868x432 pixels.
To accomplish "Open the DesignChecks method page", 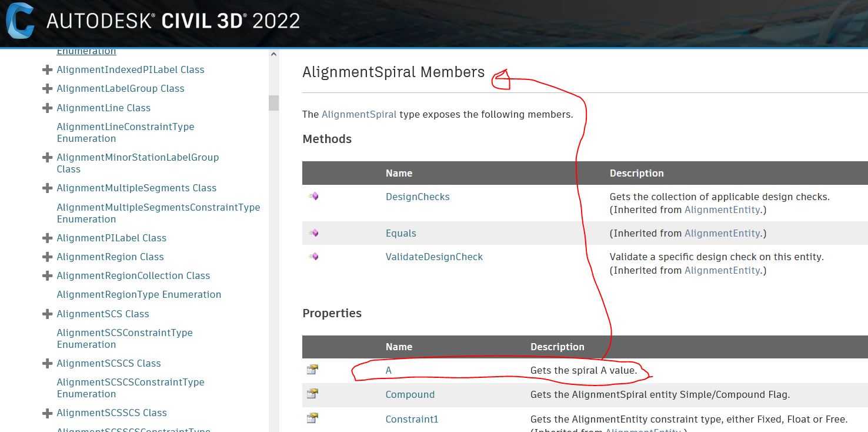I will tap(418, 196).
